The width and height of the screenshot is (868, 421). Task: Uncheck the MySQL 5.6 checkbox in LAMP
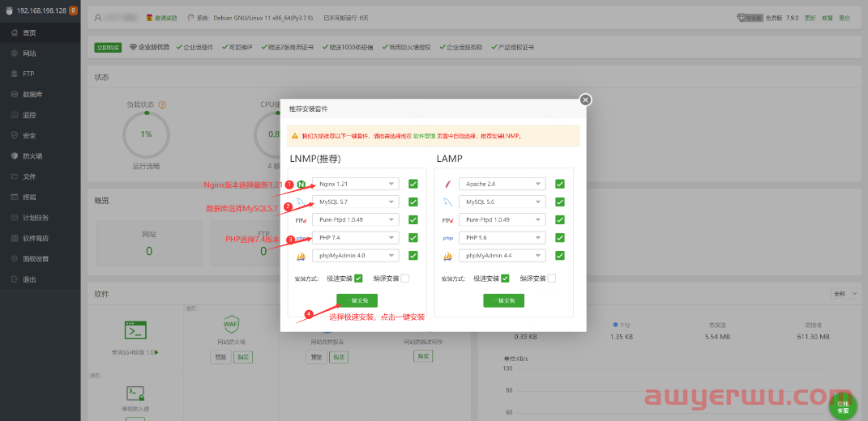click(x=560, y=202)
